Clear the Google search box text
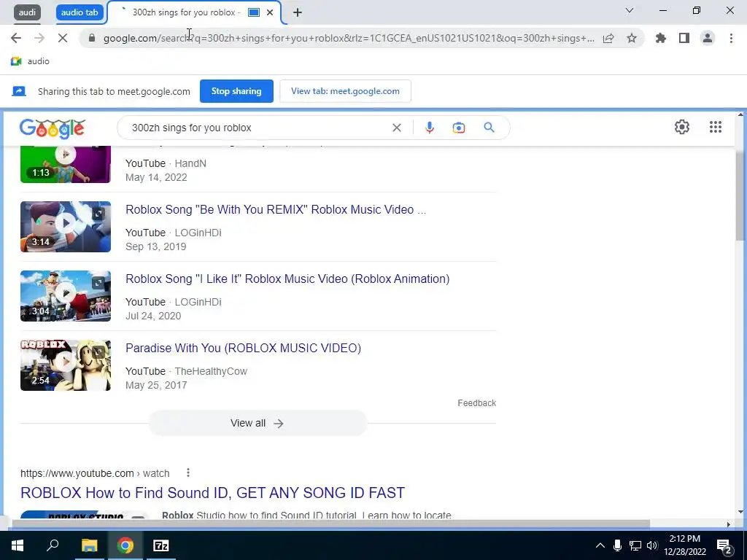Viewport: 747px width, 560px height. tap(396, 128)
